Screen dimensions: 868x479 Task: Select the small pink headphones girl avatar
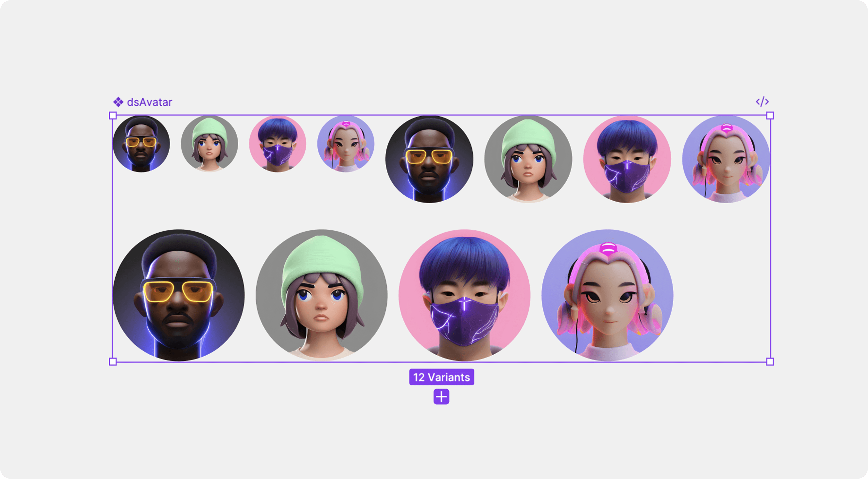[346, 144]
